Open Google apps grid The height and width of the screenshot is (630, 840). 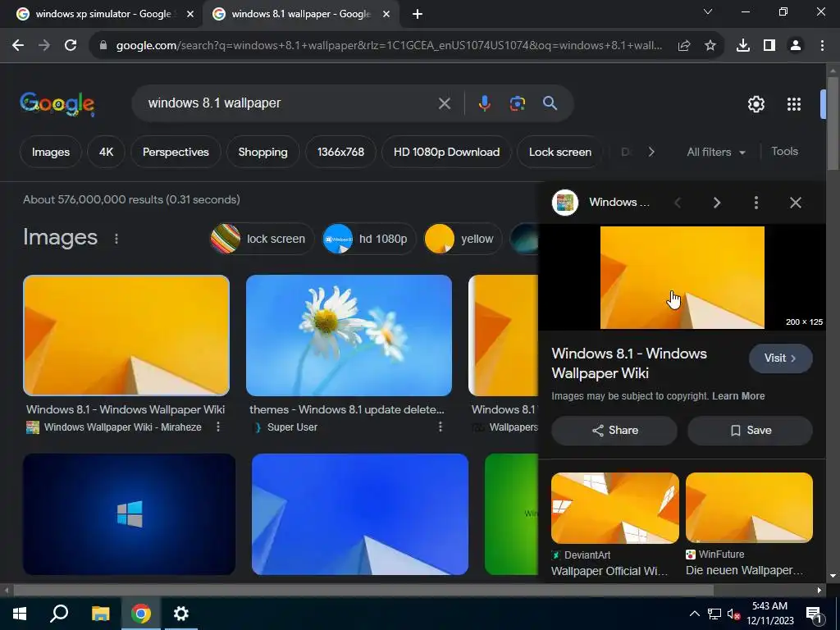pos(794,104)
